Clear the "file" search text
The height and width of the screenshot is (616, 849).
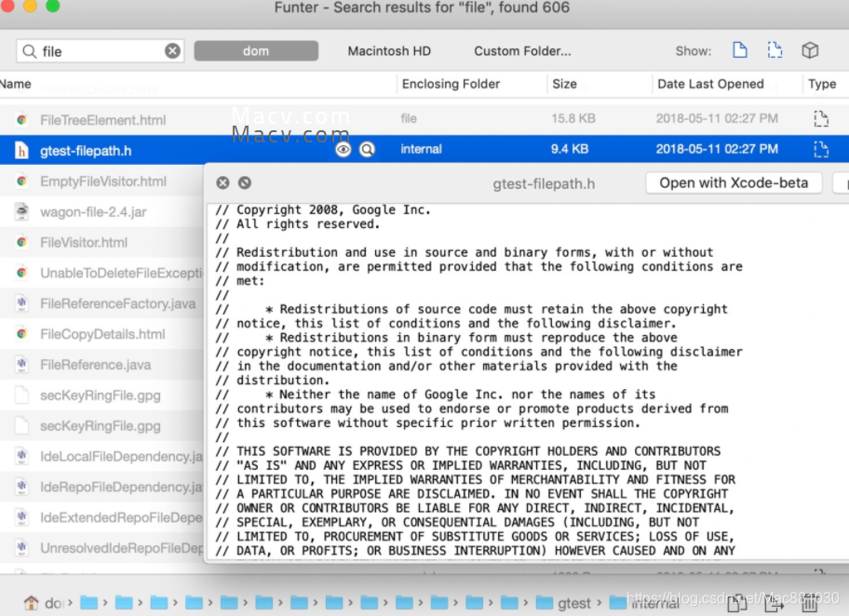pos(172,51)
